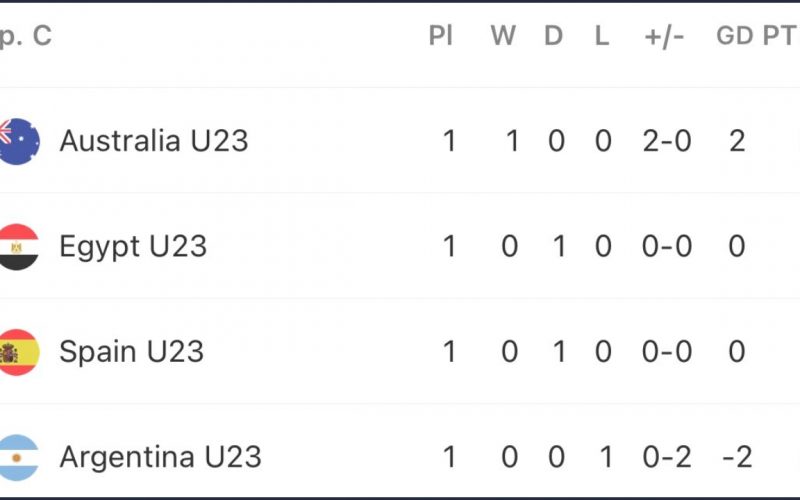Select the Spain U23 team name

pos(131,352)
